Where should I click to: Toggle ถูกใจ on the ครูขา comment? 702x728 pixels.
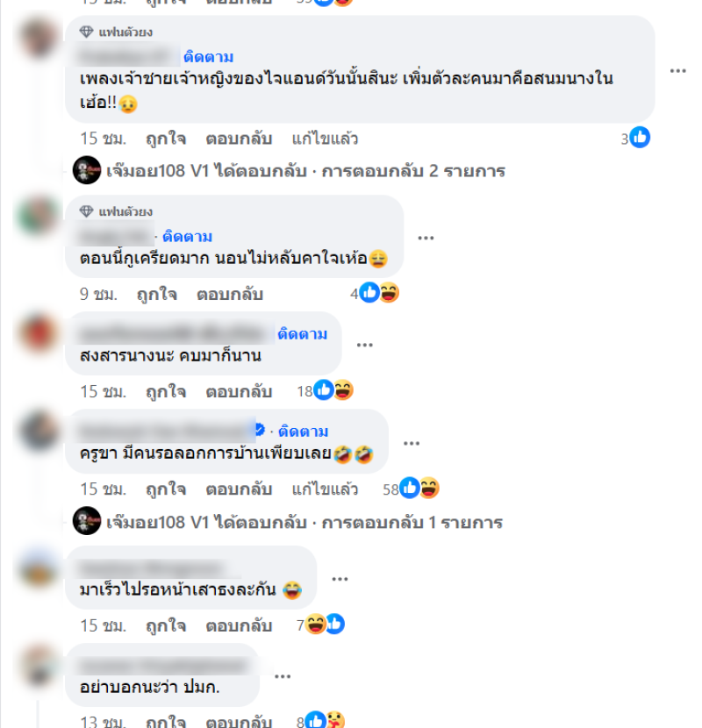coord(166,489)
